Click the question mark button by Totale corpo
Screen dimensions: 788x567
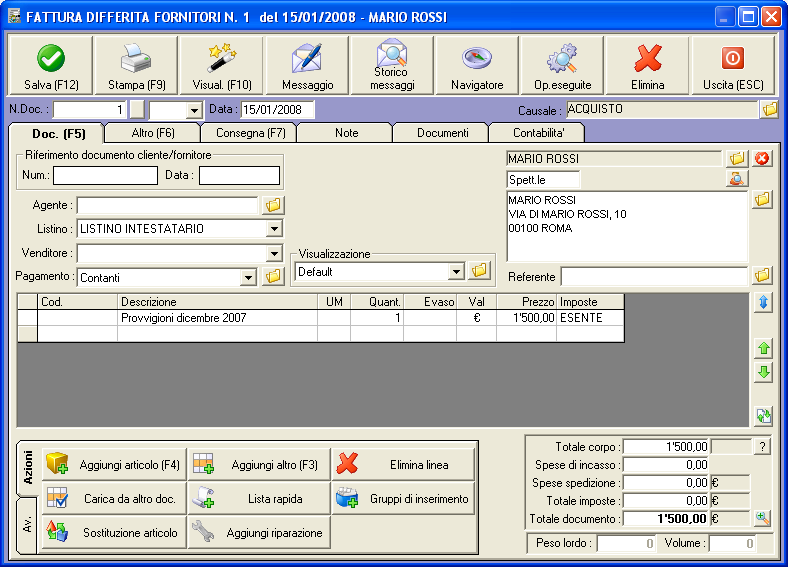coord(762,446)
